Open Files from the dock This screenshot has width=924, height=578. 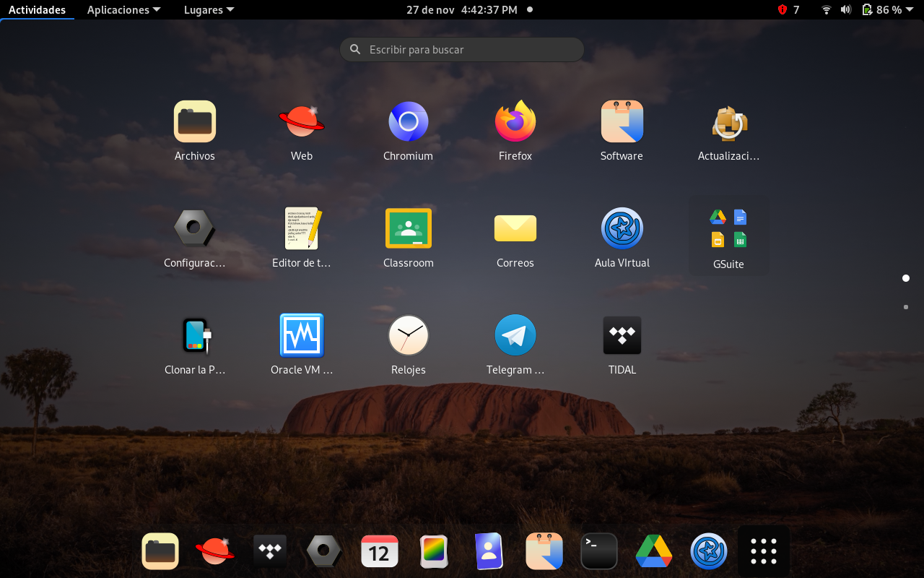(x=160, y=552)
